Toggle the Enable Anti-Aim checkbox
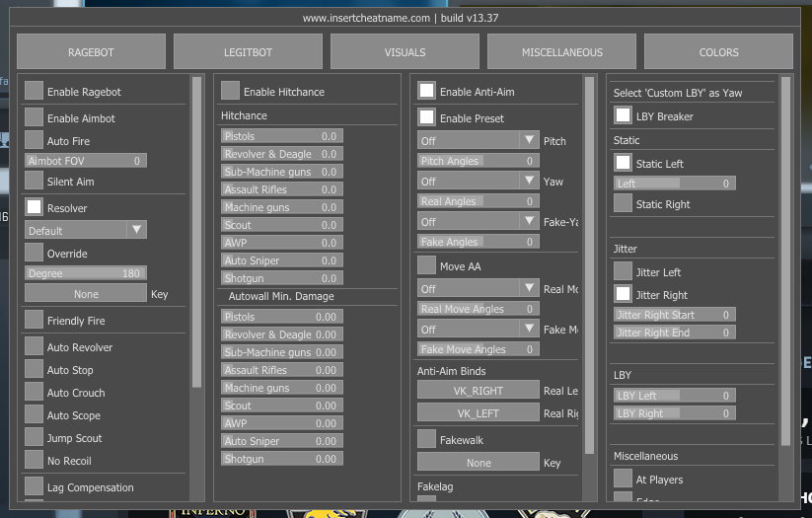 coord(427,91)
